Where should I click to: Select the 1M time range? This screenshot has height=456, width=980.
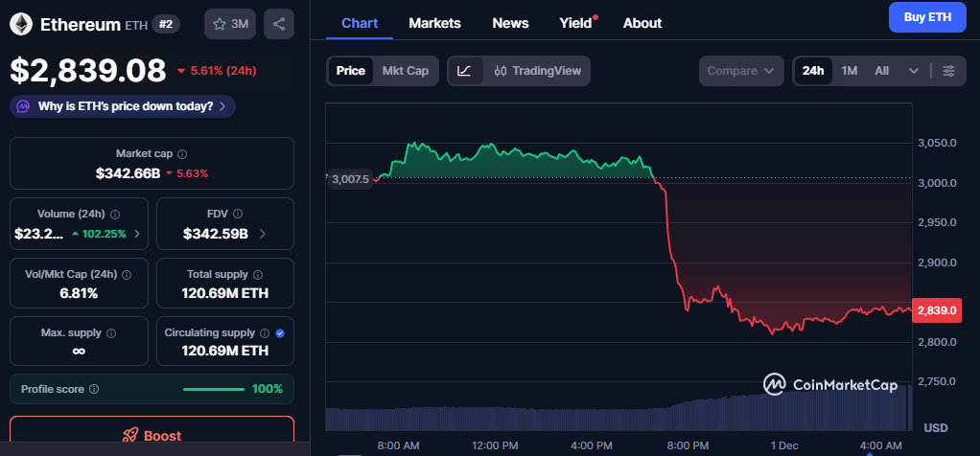tap(849, 71)
